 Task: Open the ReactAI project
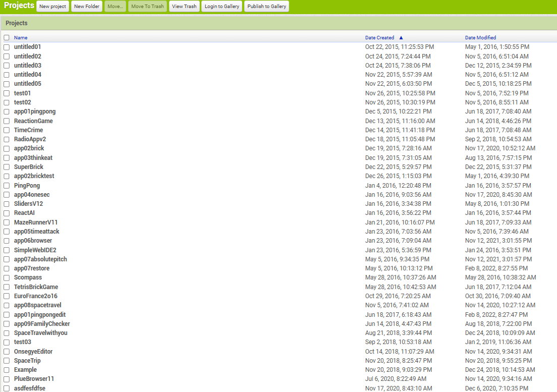[x=24, y=213]
